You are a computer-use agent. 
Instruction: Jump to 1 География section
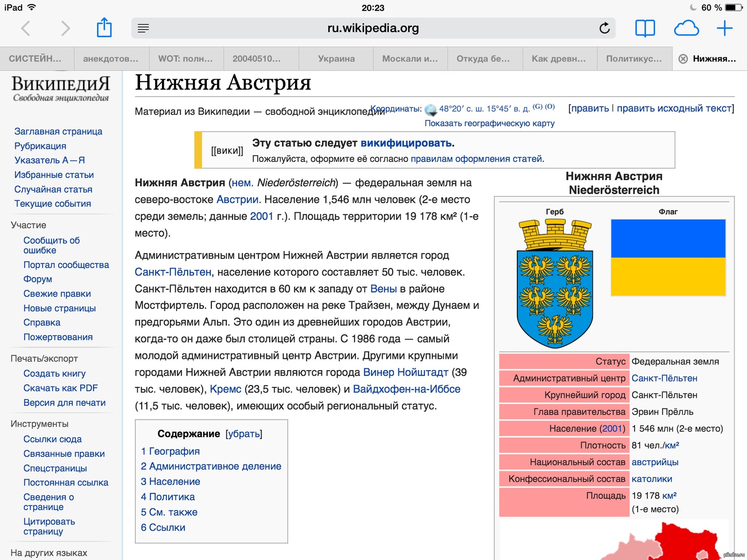click(170, 452)
